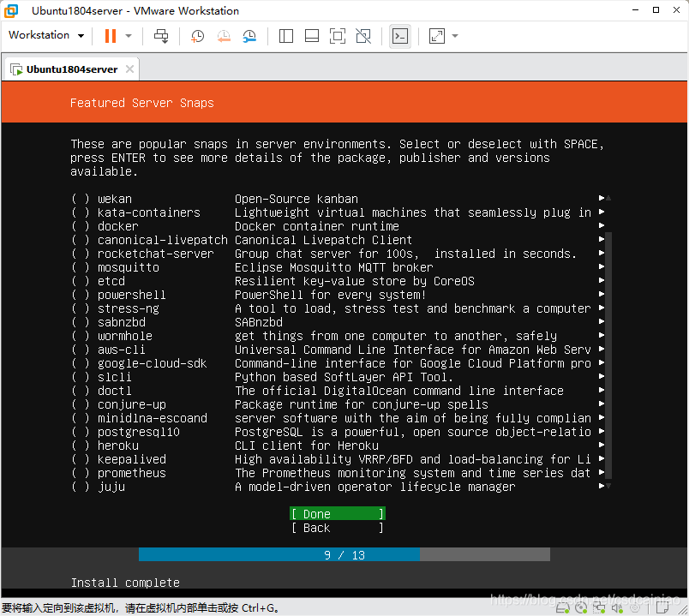The width and height of the screenshot is (689, 616).
Task: Click the stretch guest display icon
Action: pos(437,36)
